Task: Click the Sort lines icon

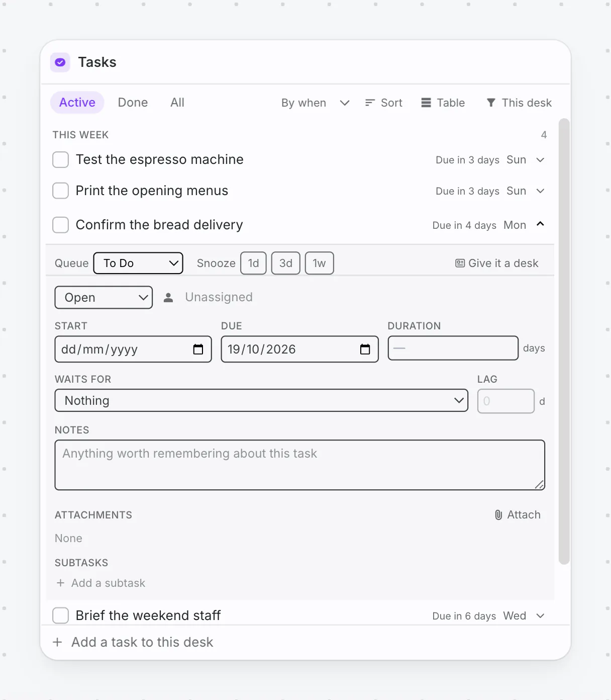Action: [x=370, y=103]
